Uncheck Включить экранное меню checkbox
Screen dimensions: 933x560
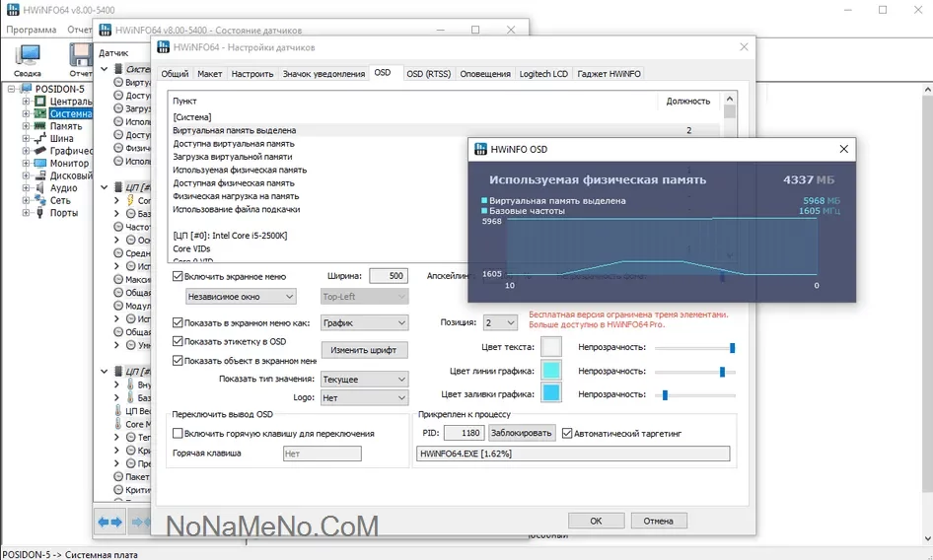pos(178,277)
